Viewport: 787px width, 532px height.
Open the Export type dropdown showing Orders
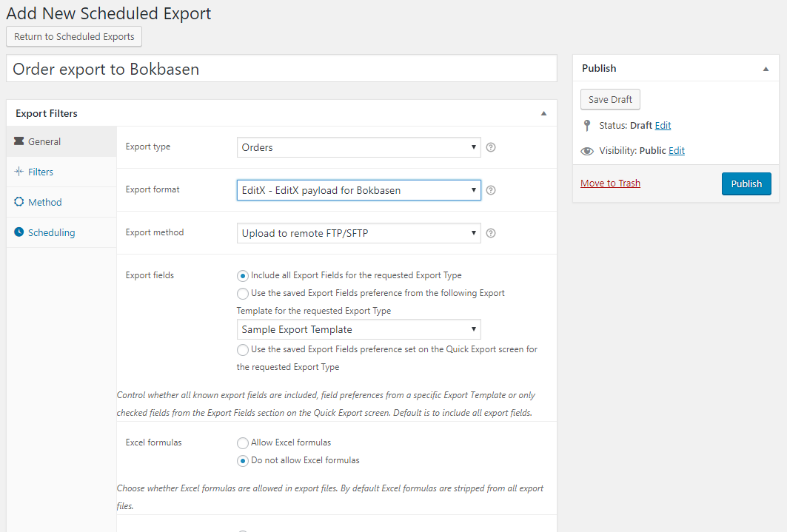click(x=358, y=147)
